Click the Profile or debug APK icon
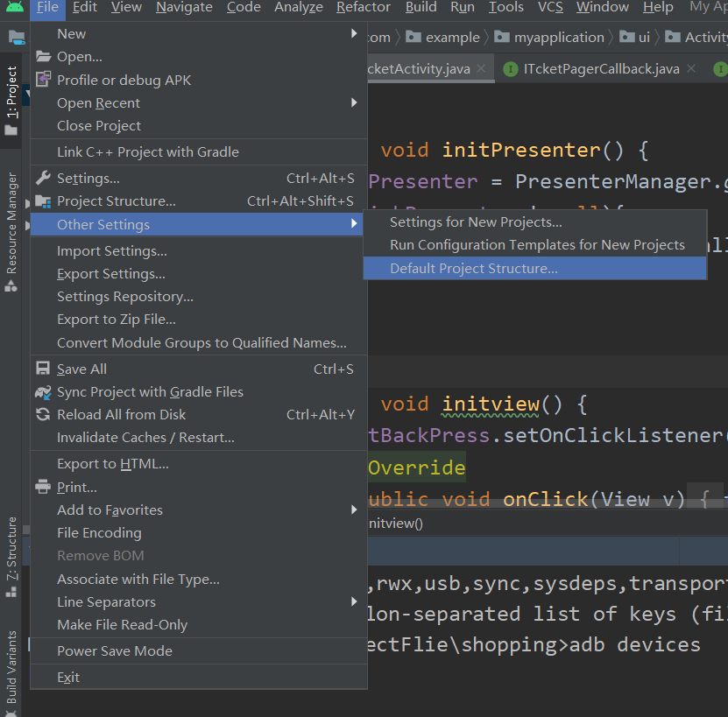 pos(43,80)
